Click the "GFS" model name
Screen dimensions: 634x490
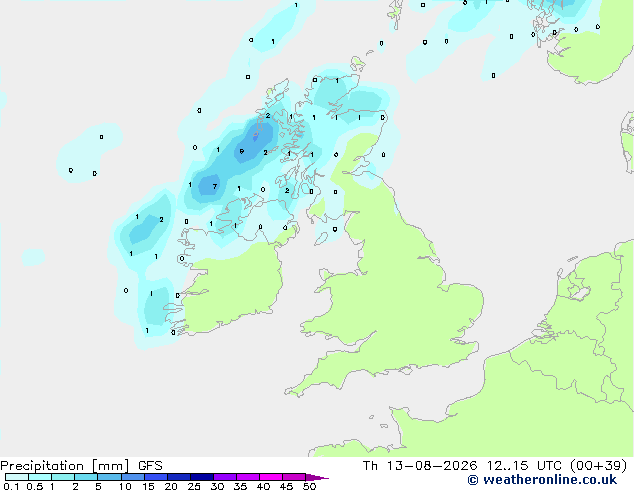[x=150, y=466]
